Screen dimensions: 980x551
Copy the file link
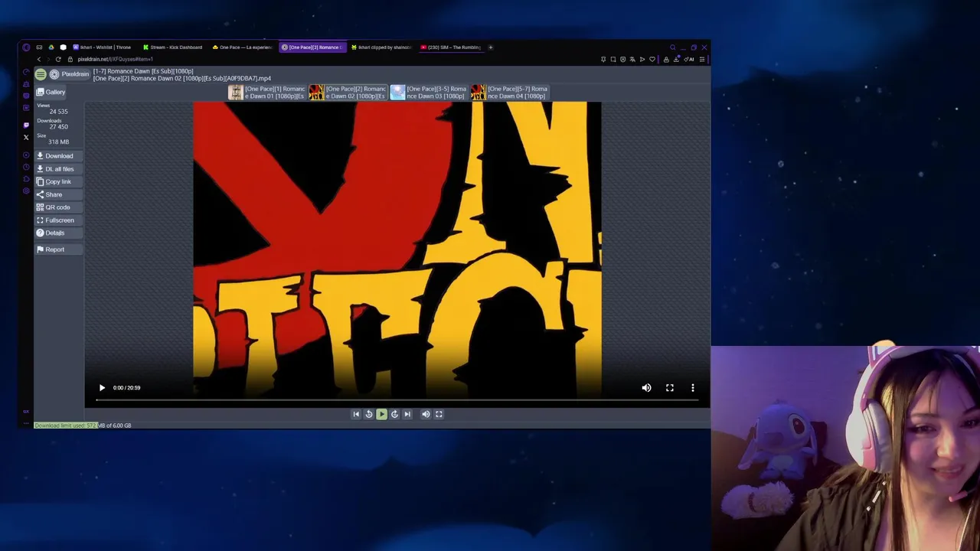click(x=58, y=181)
